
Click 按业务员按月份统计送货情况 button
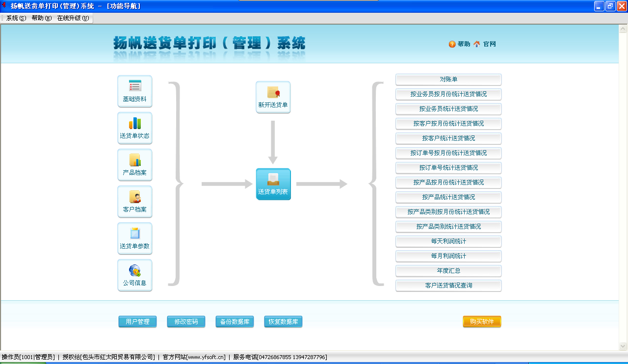[x=448, y=94]
